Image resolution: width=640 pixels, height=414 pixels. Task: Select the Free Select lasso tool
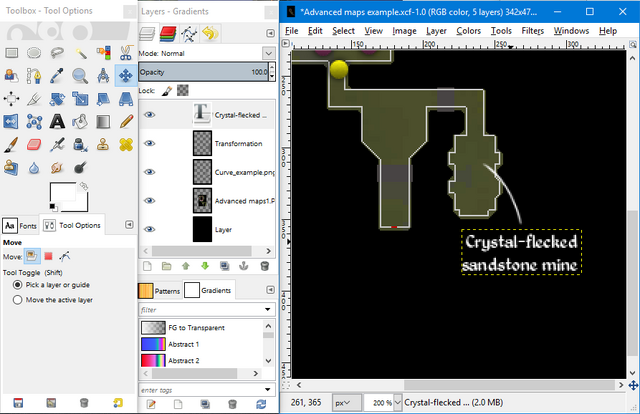point(57,53)
